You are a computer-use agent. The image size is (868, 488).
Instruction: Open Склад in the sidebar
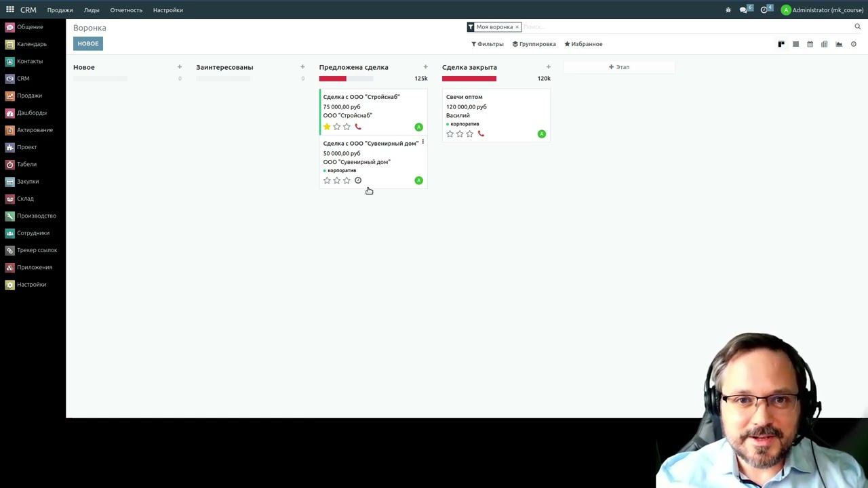(x=20, y=199)
